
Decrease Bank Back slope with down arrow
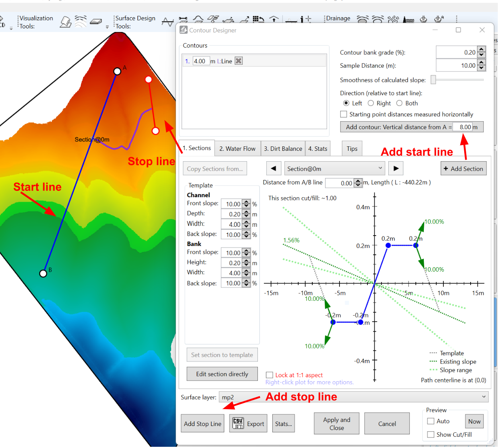[x=246, y=286]
